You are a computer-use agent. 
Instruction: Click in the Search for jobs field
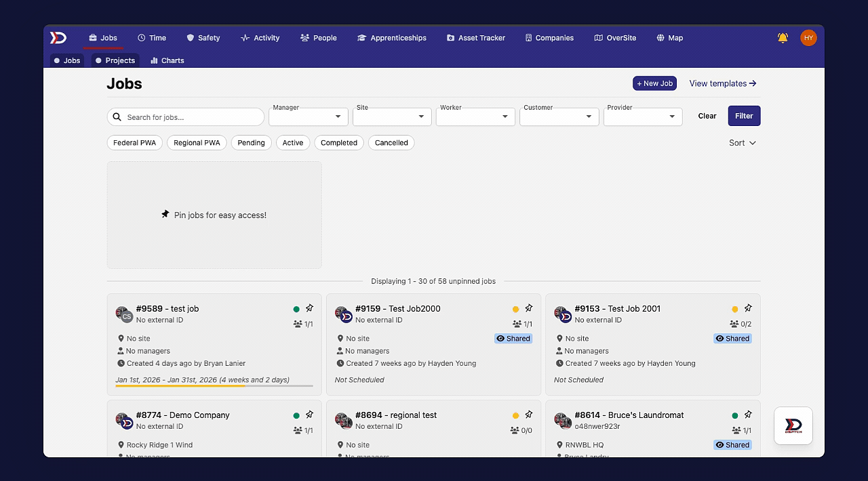click(186, 117)
